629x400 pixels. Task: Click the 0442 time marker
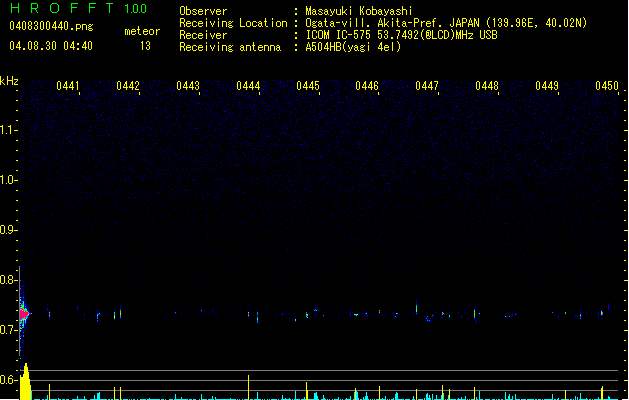128,86
